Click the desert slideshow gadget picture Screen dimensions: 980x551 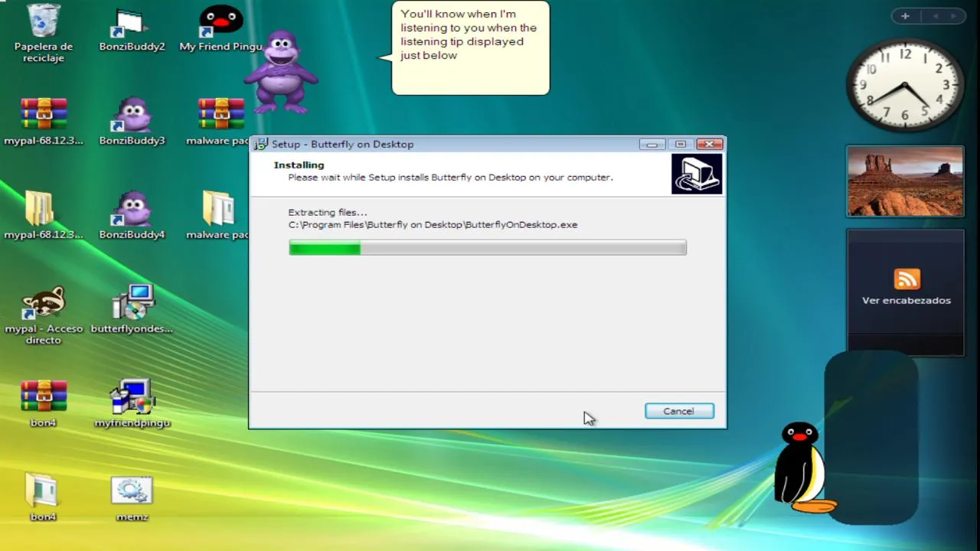click(x=905, y=181)
